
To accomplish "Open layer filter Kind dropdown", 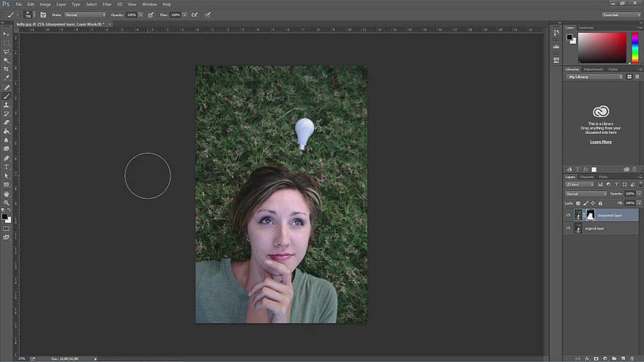I will pyautogui.click(x=580, y=185).
